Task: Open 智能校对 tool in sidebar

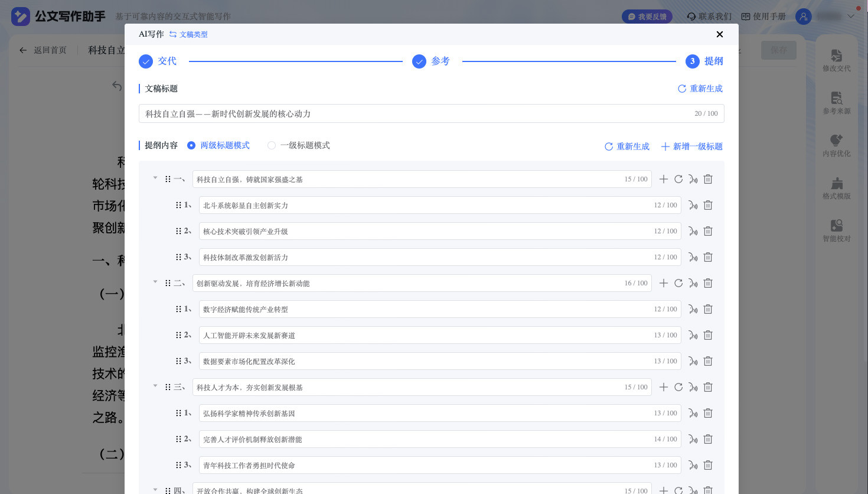Action: click(x=837, y=231)
